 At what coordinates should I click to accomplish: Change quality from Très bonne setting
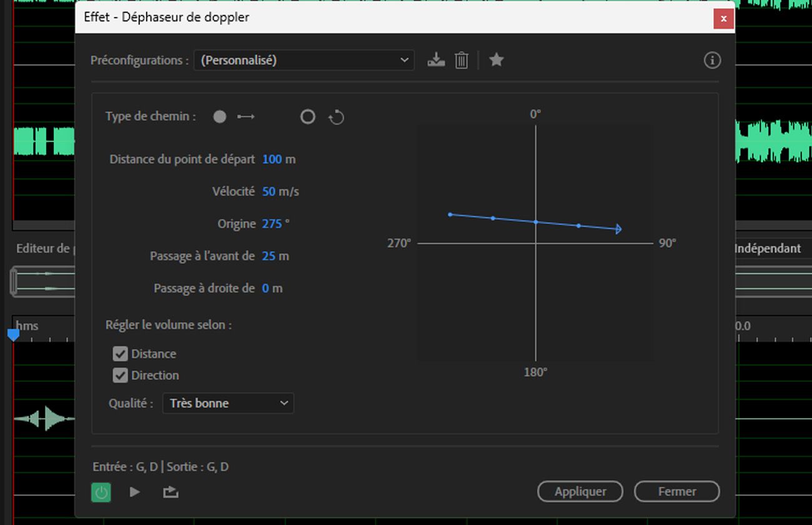pyautogui.click(x=228, y=403)
